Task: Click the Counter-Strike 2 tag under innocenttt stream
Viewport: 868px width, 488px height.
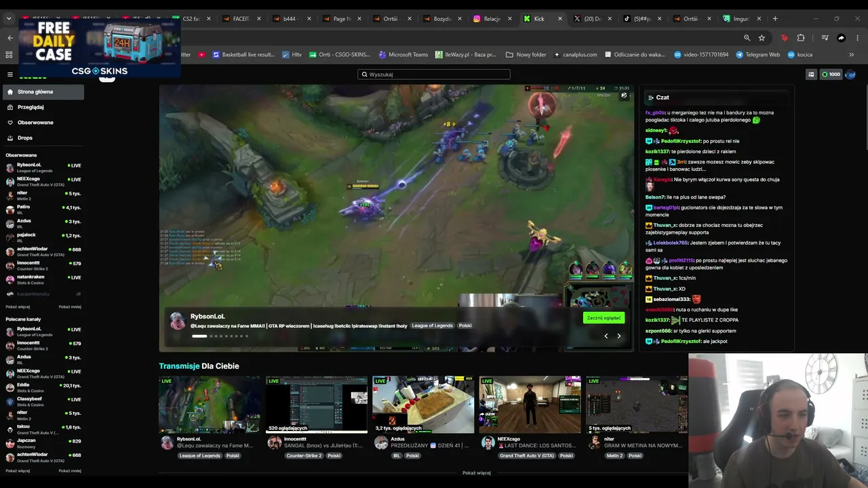Action: pyautogui.click(x=304, y=455)
